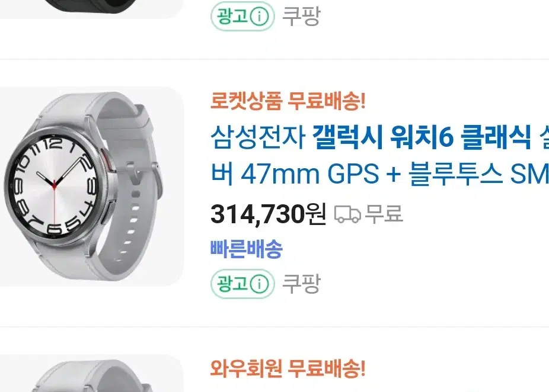The width and height of the screenshot is (549, 392).
Task: Click the 무료 shipping text beside the price
Action: (384, 214)
